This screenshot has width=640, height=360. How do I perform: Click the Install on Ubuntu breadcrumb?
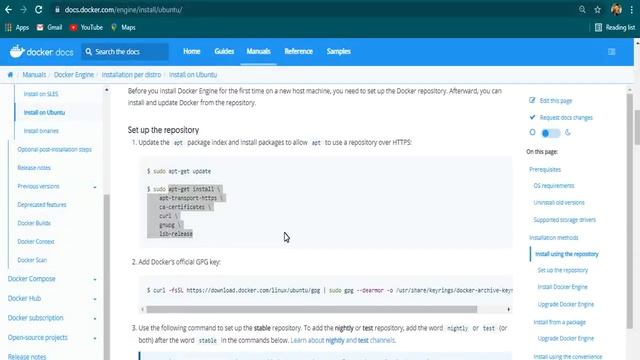point(193,75)
